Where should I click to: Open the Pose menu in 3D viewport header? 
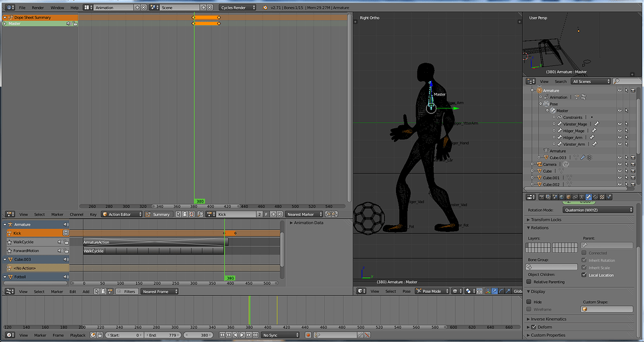click(x=406, y=291)
